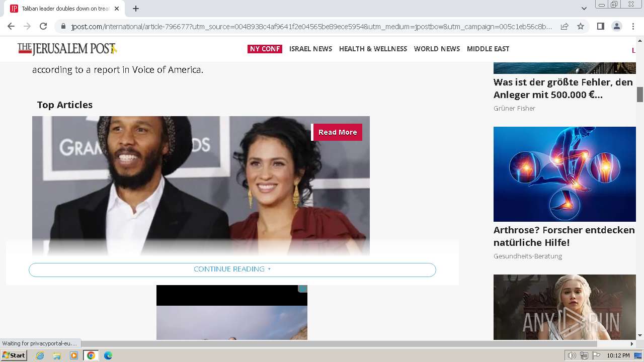644x362 pixels.
Task: Expand the tab search dropdown arrow
Action: point(584,9)
